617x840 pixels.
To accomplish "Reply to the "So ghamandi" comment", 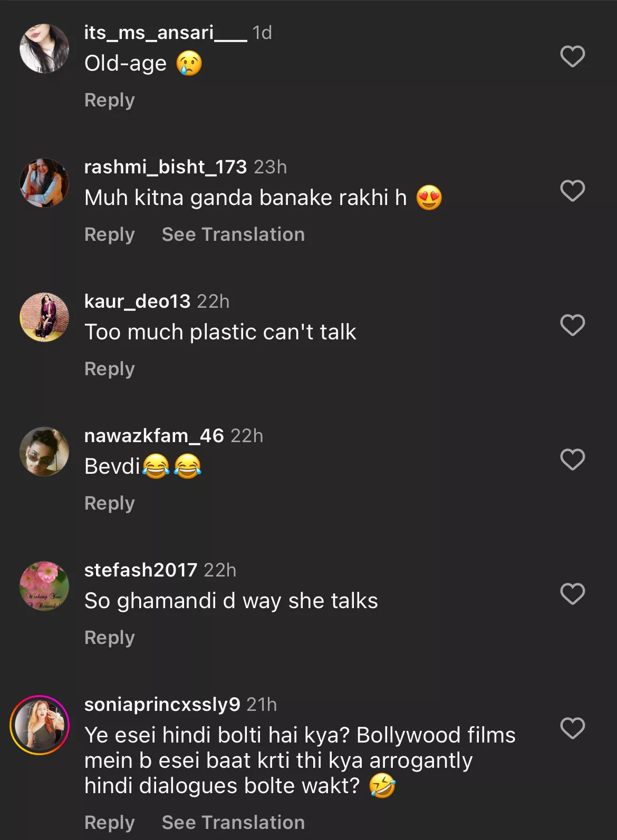I will click(110, 638).
